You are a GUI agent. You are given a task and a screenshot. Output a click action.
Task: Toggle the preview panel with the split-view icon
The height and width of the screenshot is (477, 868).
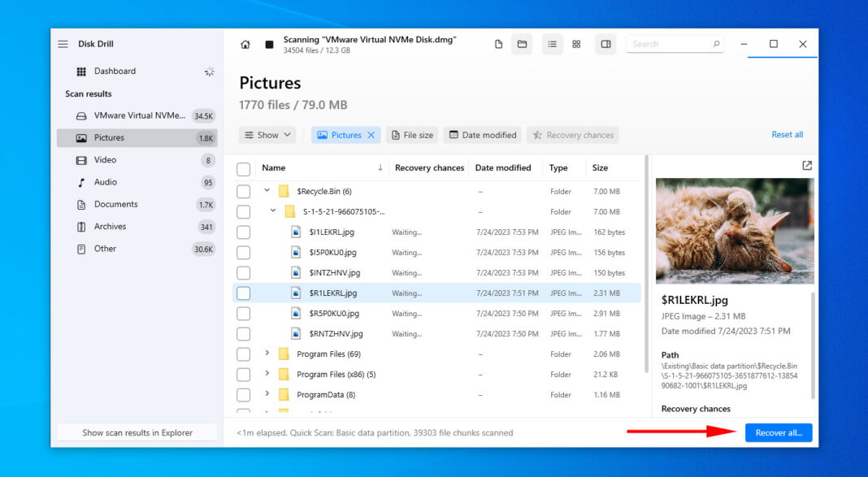(605, 44)
